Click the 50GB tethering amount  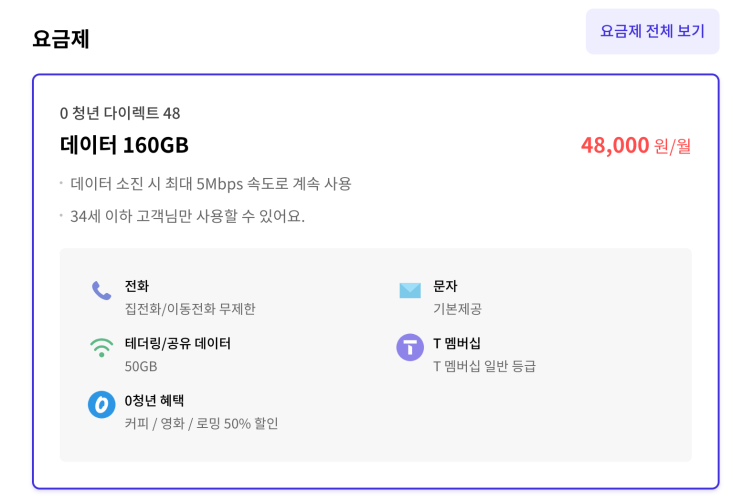pyautogui.click(x=141, y=366)
